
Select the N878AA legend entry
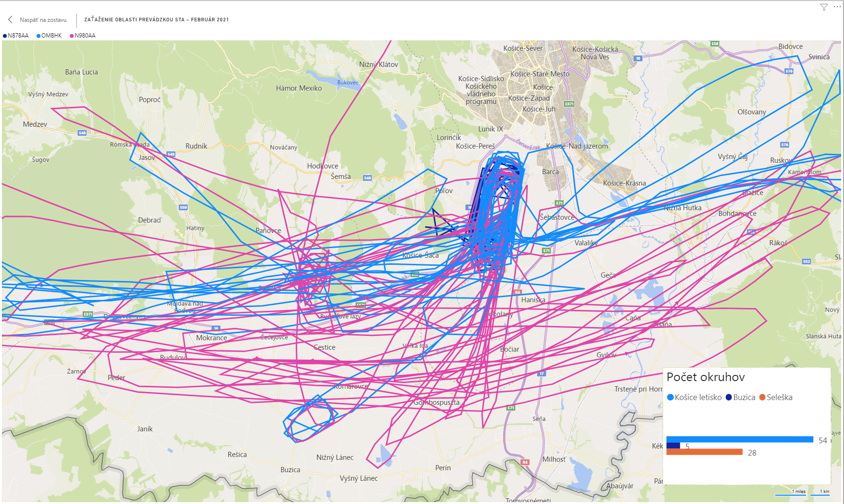click(x=16, y=36)
